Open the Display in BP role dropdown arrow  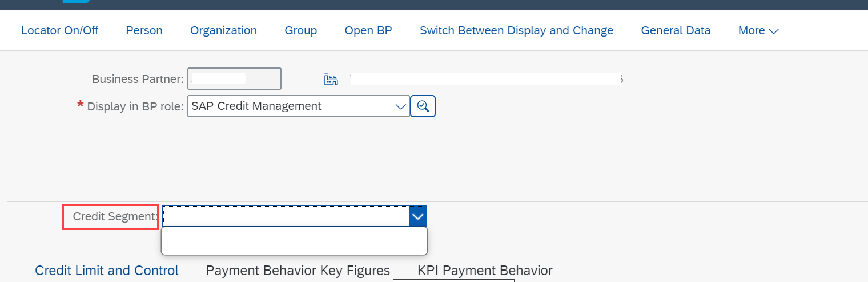[x=401, y=106]
